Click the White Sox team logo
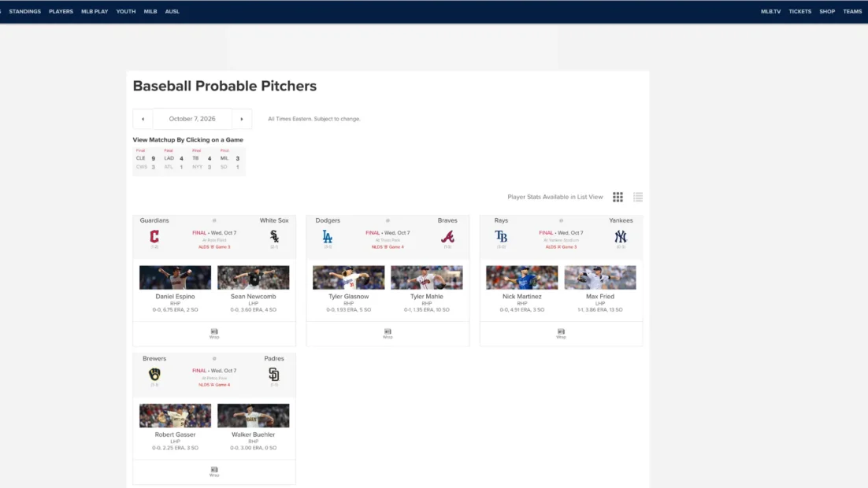This screenshot has width=868, height=488. coord(274,237)
